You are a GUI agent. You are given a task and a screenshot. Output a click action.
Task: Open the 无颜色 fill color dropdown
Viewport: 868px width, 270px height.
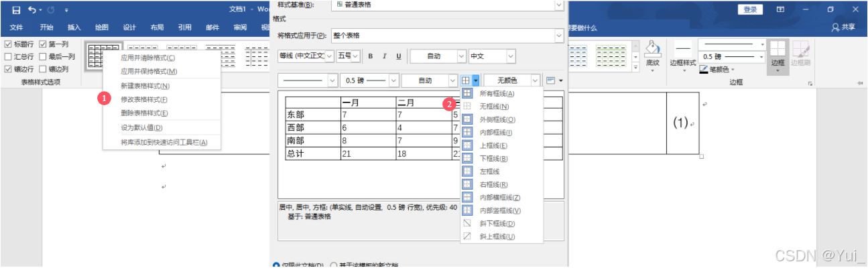[x=535, y=80]
